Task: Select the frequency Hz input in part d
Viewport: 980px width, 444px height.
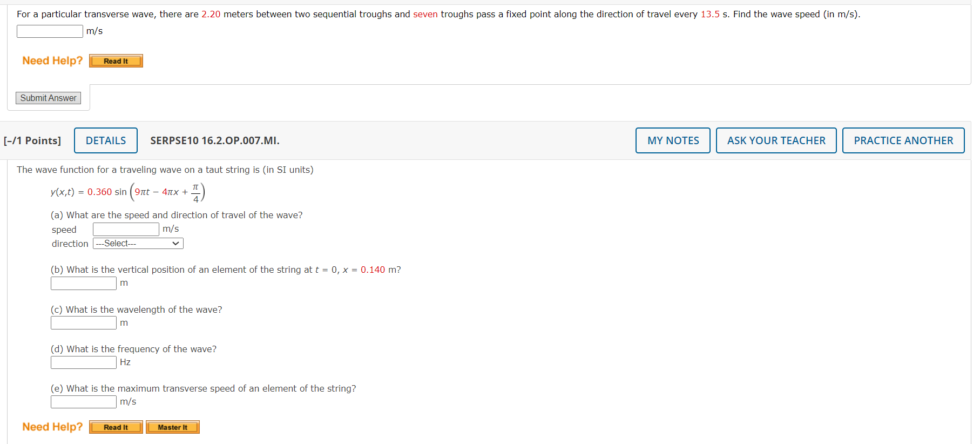Action: [83, 362]
